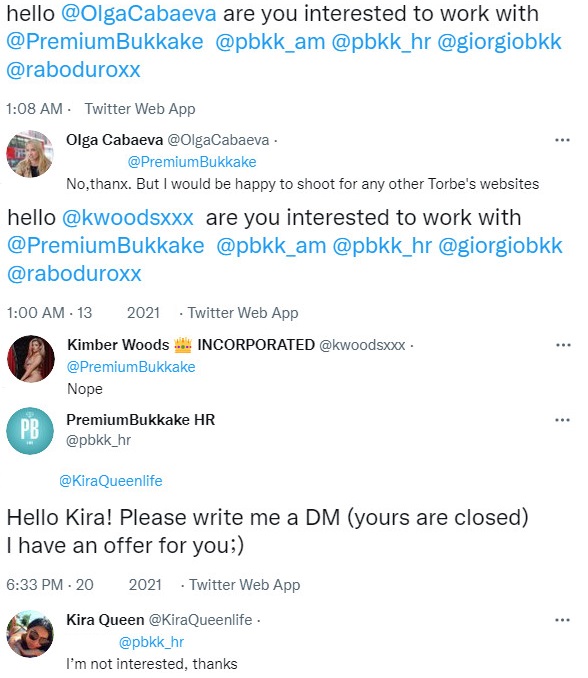
Task: Open more options on Olga Cabaeva's reply
Action: tap(562, 140)
